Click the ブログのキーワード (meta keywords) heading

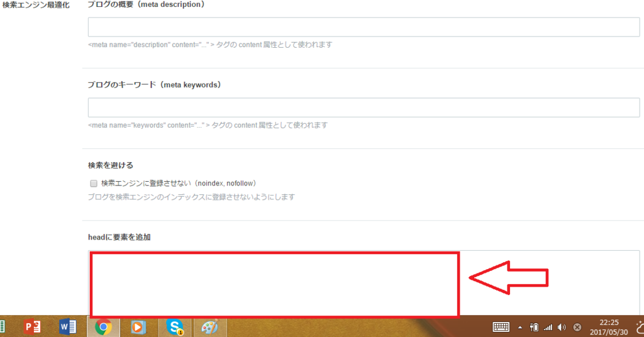click(x=155, y=85)
